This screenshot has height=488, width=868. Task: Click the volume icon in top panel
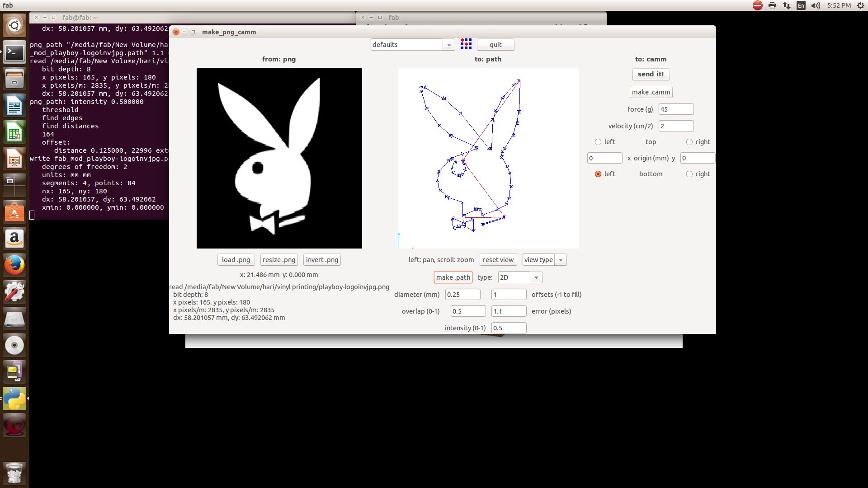[x=816, y=5]
